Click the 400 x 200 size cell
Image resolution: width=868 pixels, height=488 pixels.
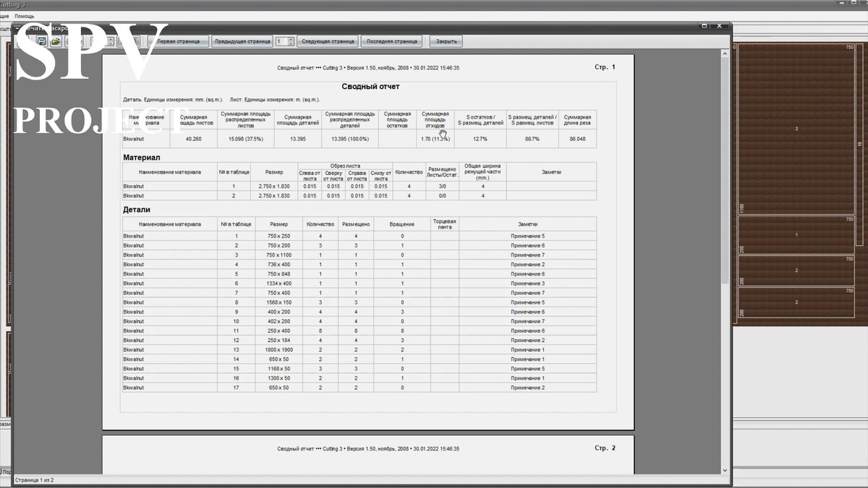pos(278,312)
